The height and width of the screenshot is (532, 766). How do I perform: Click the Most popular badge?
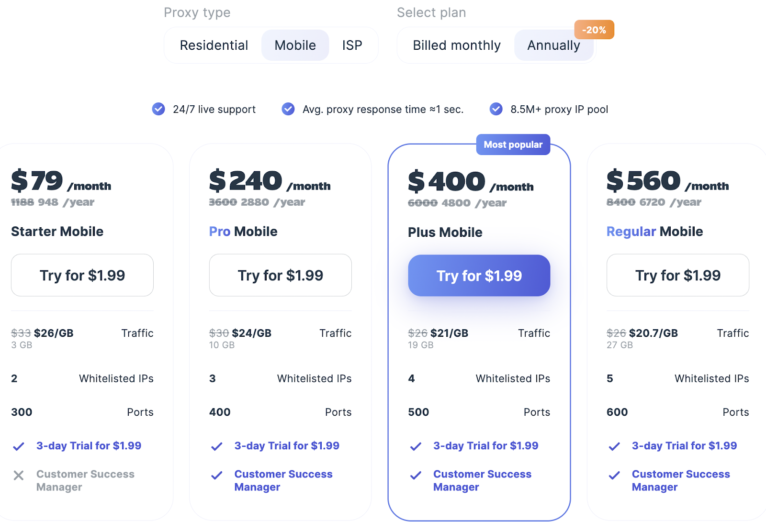513,144
